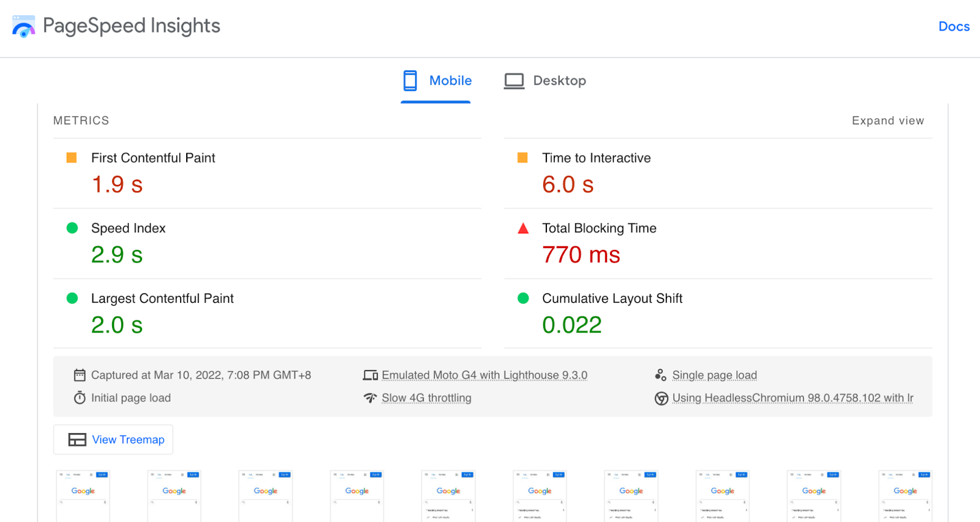980x522 pixels.
Task: Click the signal icon beside Slow 4G throttling
Action: (370, 398)
